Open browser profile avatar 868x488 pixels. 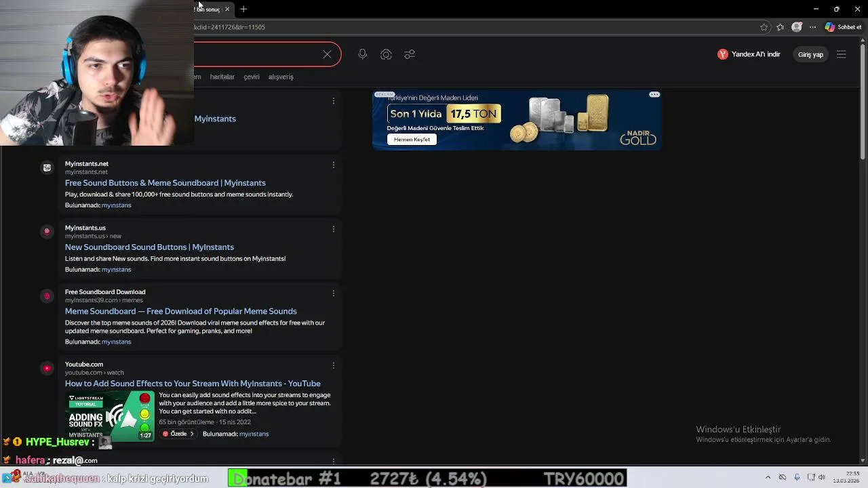click(797, 27)
